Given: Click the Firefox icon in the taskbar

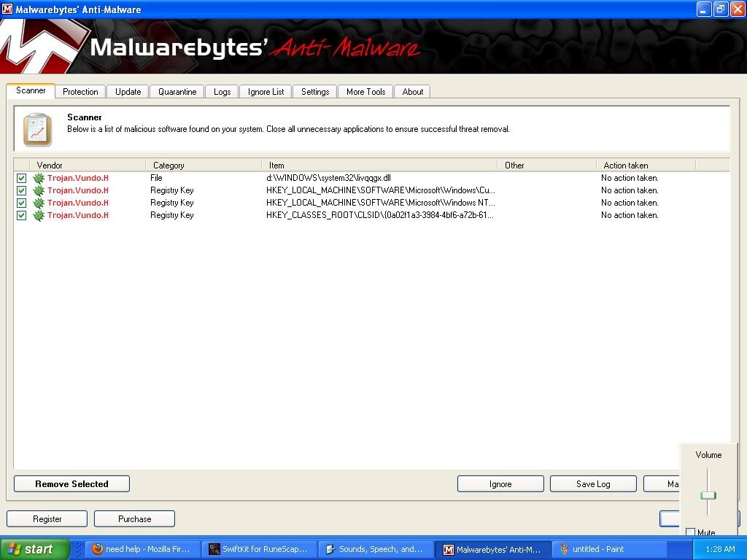Looking at the screenshot, I should pos(97,549).
